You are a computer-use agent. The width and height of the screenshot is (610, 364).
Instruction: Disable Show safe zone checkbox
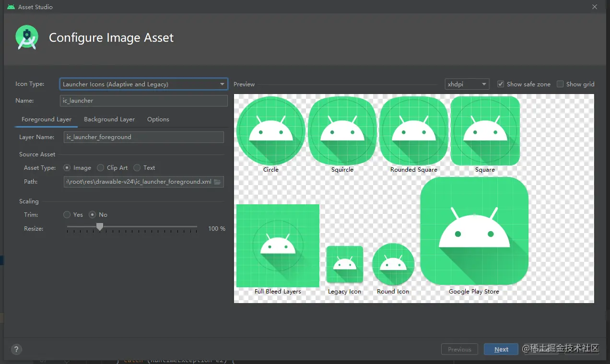point(501,84)
